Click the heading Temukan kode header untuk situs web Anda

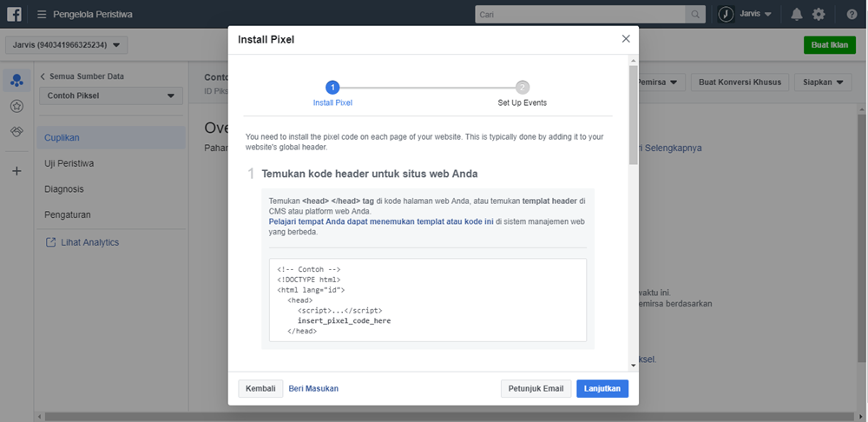click(369, 174)
